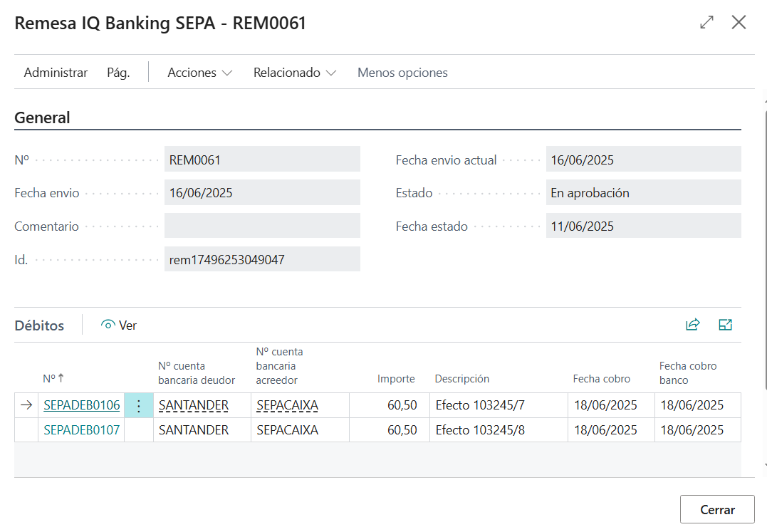
Task: Click the row selector arrow for SEPADEB0106
Action: pos(26,405)
